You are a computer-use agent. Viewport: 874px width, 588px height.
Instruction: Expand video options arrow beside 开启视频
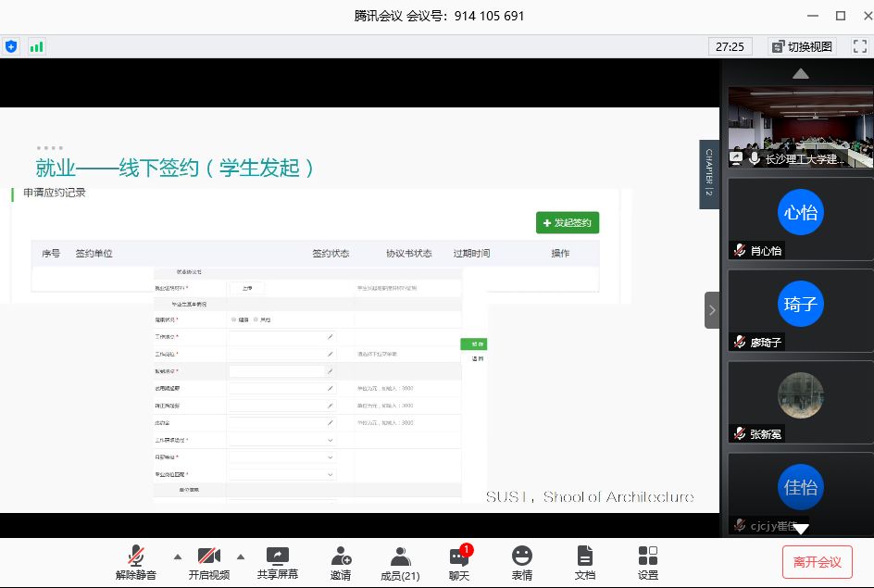241,557
